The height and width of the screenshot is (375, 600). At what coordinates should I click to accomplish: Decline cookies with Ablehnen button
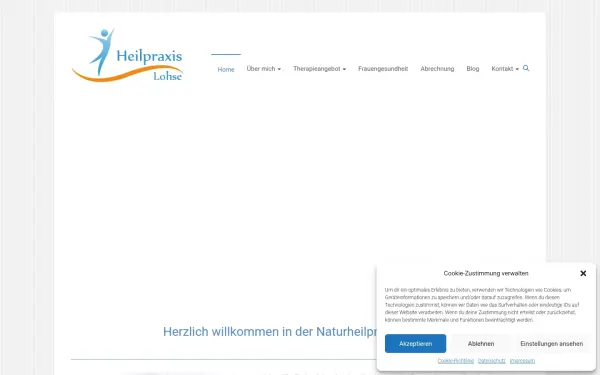tap(481, 344)
